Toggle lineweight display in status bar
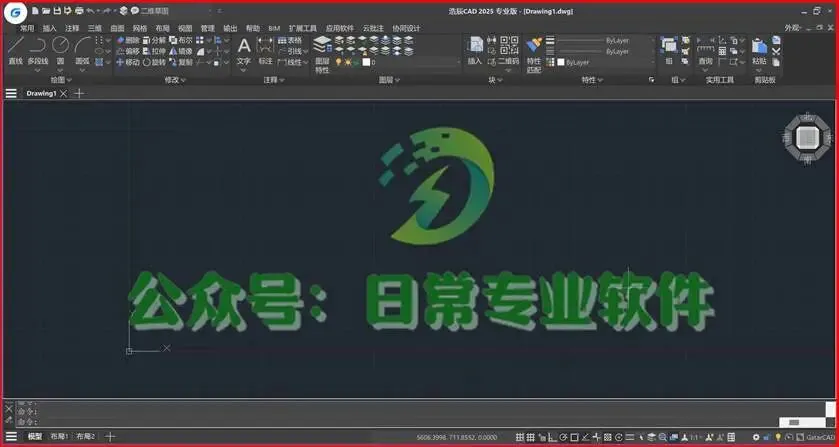Image resolution: width=839 pixels, height=447 pixels. point(630,437)
